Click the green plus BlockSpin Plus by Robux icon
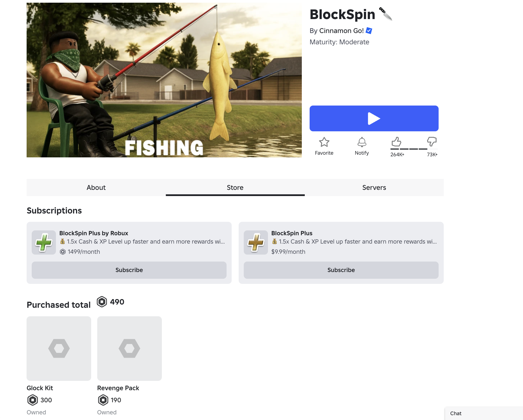This screenshot has height=420, width=523. 44,242
